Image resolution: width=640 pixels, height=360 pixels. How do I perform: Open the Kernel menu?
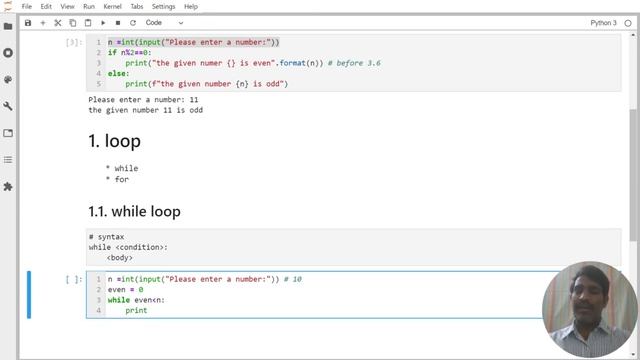[112, 7]
